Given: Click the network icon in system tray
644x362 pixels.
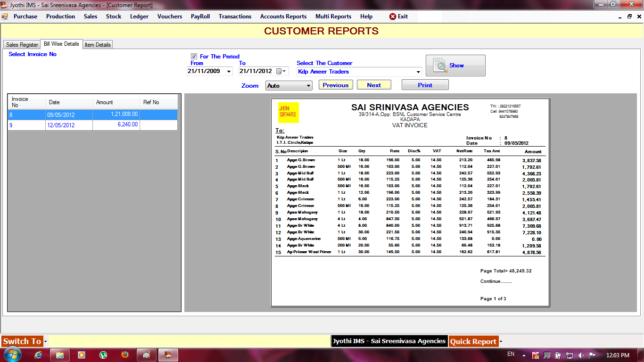Looking at the screenshot, I should 570,355.
